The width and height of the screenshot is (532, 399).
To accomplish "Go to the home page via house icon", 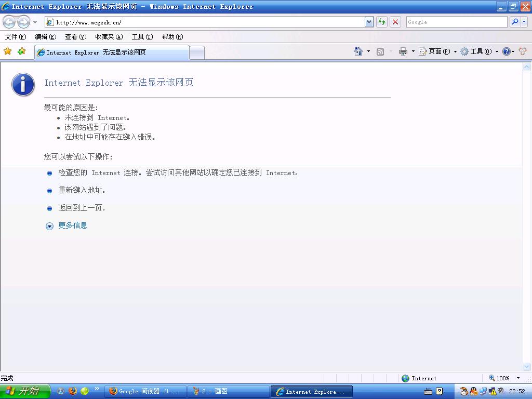I will (358, 51).
